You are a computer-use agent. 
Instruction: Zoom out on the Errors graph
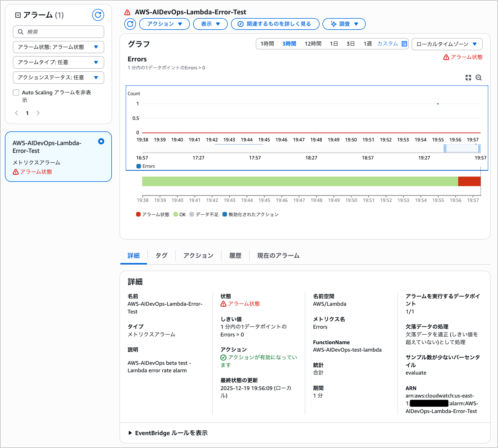(478, 77)
